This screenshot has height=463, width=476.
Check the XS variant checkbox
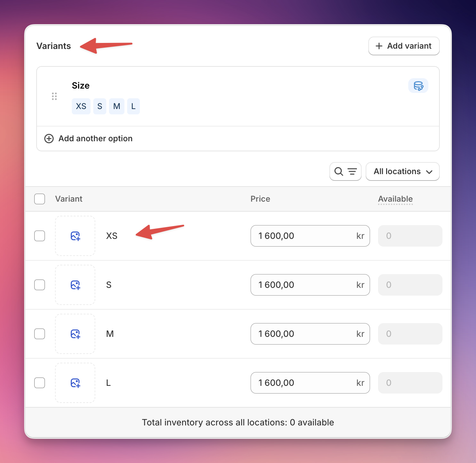point(40,236)
